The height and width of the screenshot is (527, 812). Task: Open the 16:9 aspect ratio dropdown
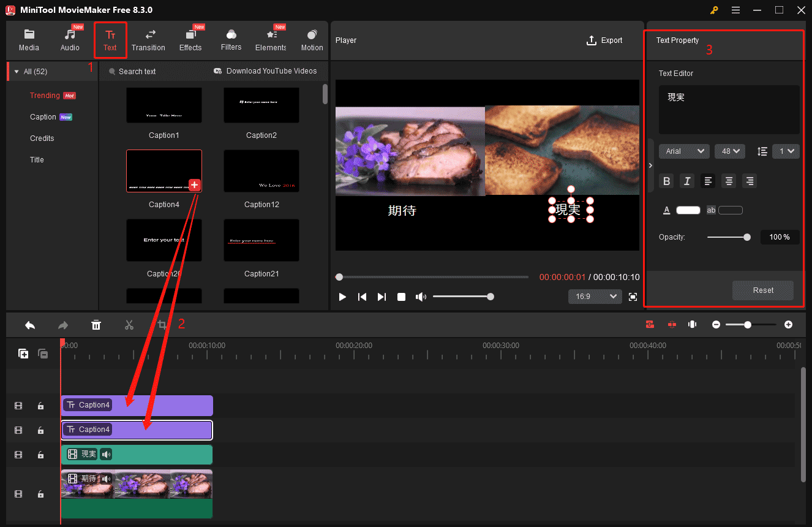[595, 297]
